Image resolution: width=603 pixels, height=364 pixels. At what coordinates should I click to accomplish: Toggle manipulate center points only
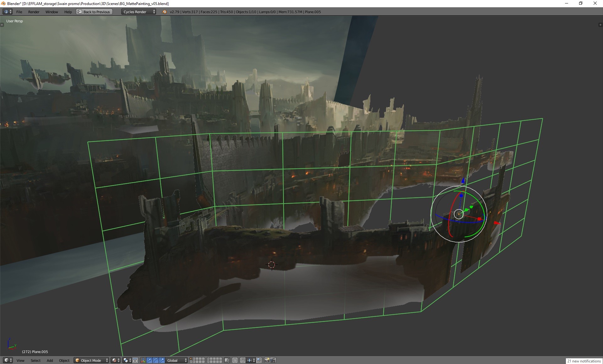tap(135, 360)
